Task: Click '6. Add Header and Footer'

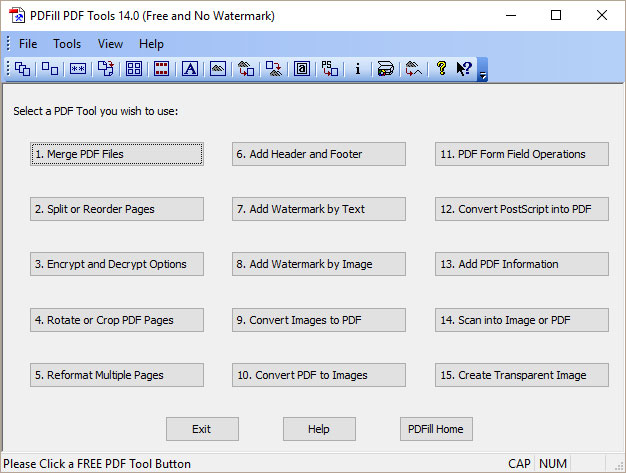Action: point(319,154)
